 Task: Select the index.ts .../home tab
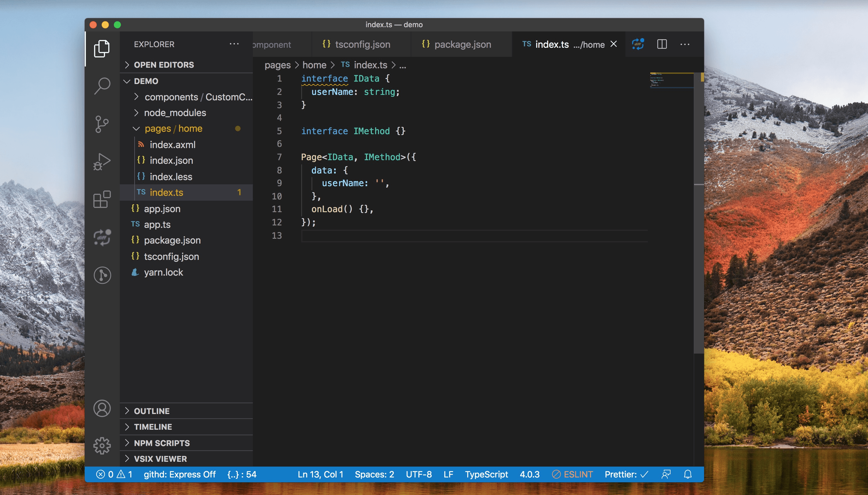tap(568, 44)
